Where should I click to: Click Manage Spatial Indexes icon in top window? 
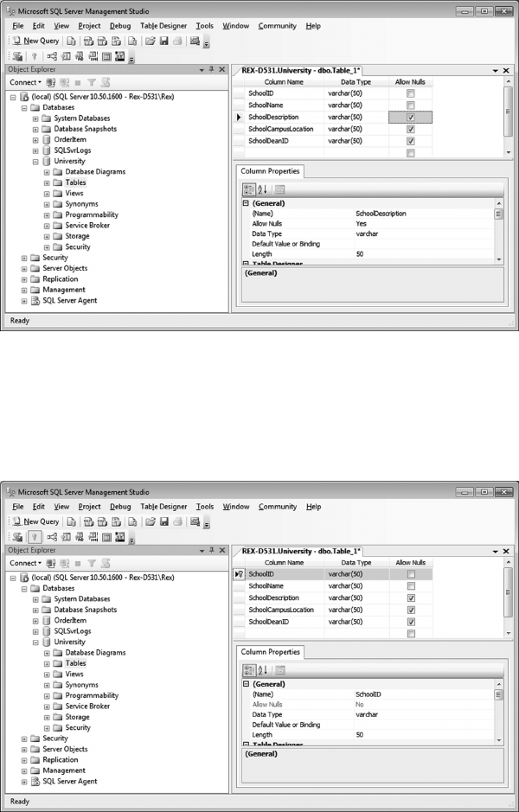[119, 56]
